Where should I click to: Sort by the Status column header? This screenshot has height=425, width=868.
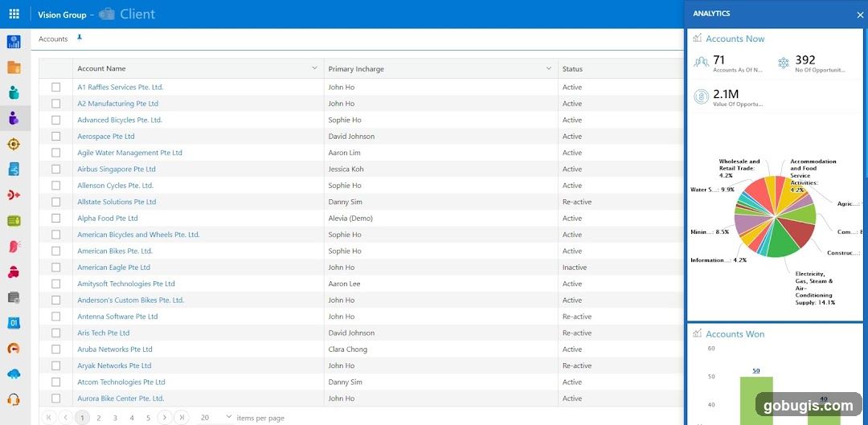pos(572,68)
